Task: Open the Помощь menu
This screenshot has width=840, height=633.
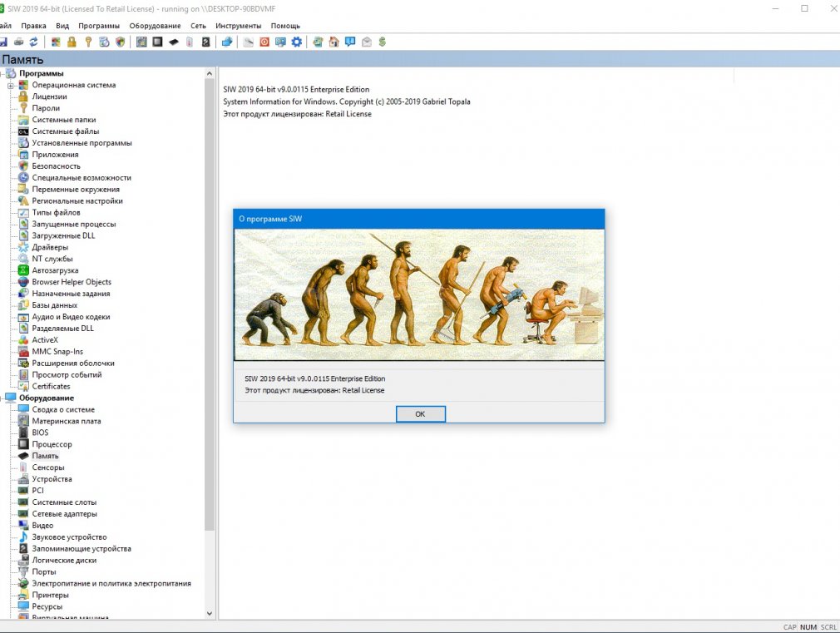Action: [285, 26]
